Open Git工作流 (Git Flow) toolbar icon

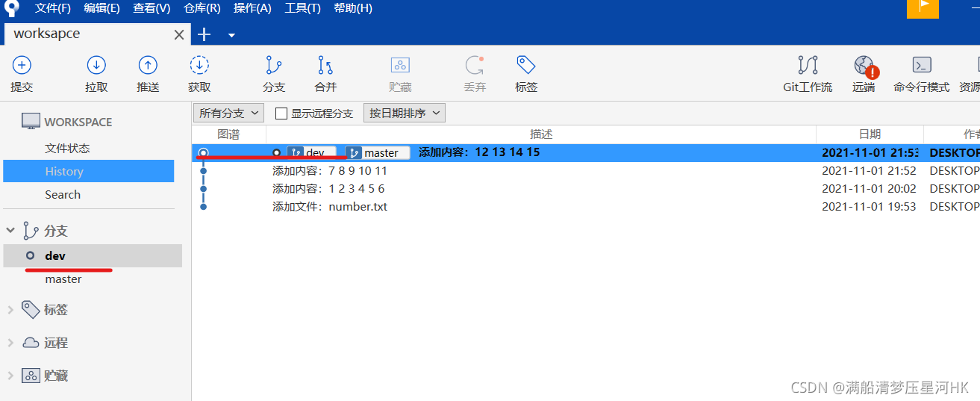[x=808, y=65]
